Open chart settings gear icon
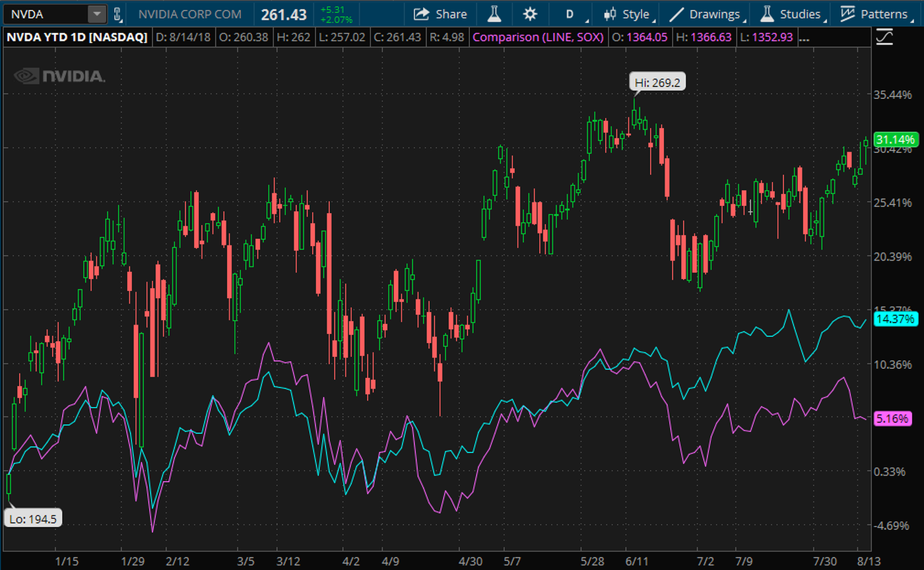This screenshot has height=570, width=924. [x=529, y=14]
